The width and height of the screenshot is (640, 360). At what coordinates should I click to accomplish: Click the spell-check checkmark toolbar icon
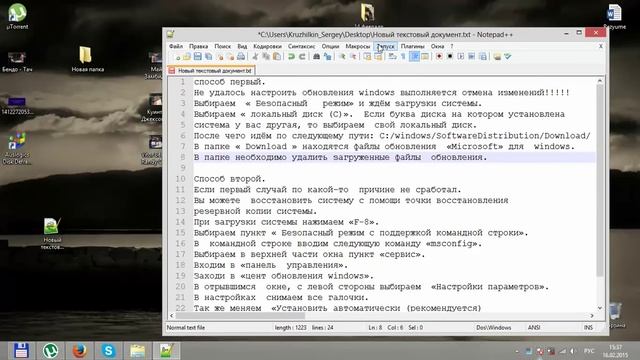coord(507,57)
